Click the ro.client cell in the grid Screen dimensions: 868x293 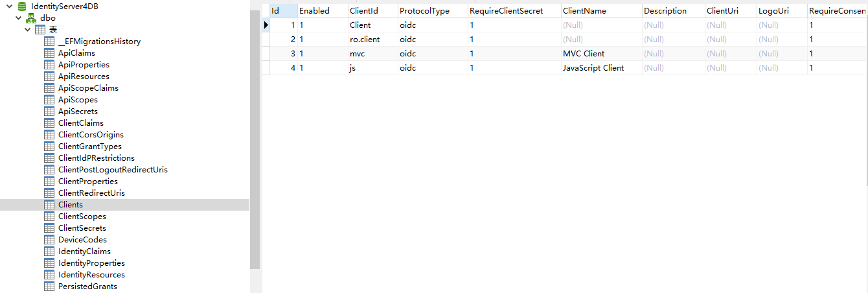click(364, 40)
